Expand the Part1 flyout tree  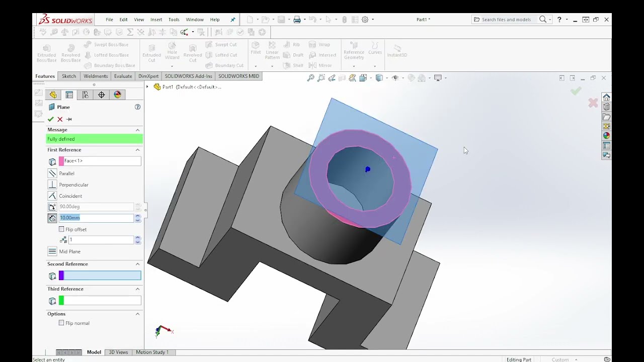147,87
